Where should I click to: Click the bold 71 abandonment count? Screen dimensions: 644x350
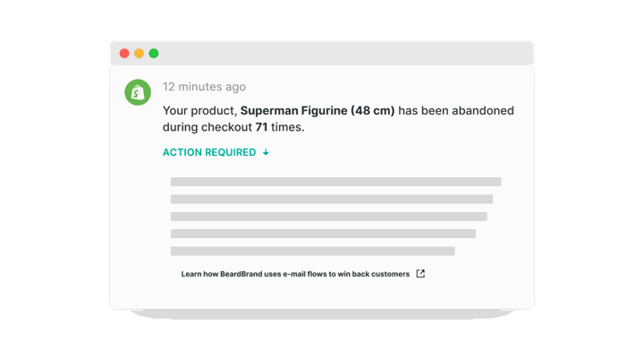point(261,127)
